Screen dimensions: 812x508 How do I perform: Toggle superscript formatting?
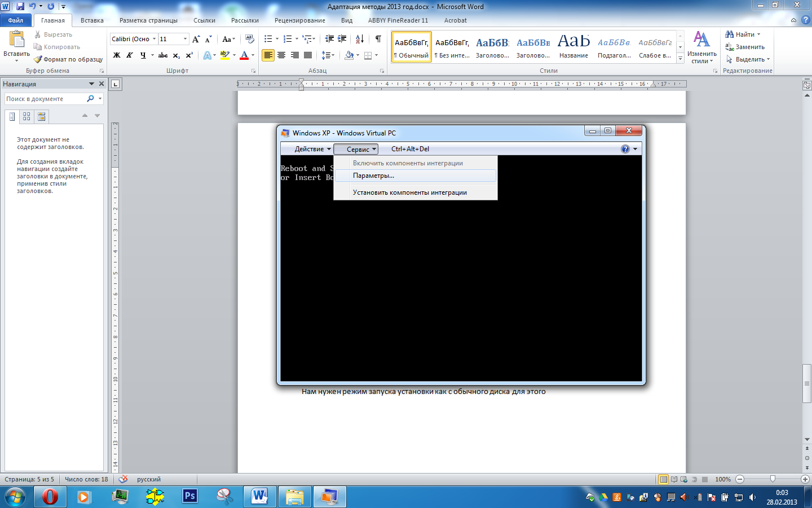(189, 55)
